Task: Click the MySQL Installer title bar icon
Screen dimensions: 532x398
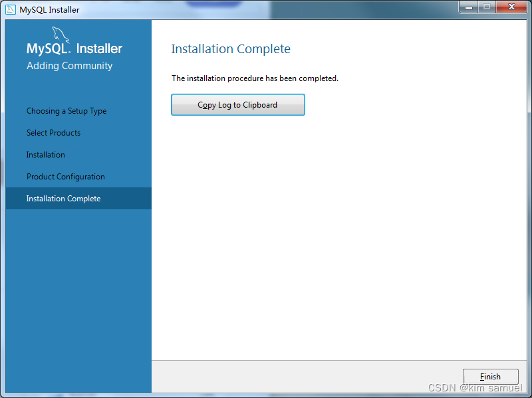Action: 11,9
